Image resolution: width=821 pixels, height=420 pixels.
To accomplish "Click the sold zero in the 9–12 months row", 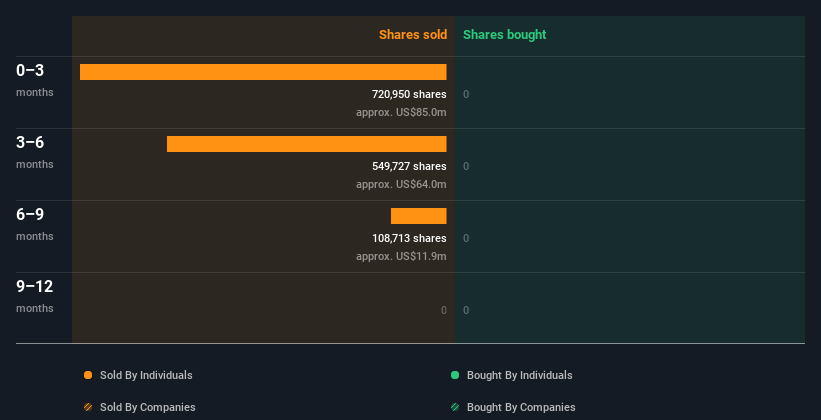I will point(444,311).
